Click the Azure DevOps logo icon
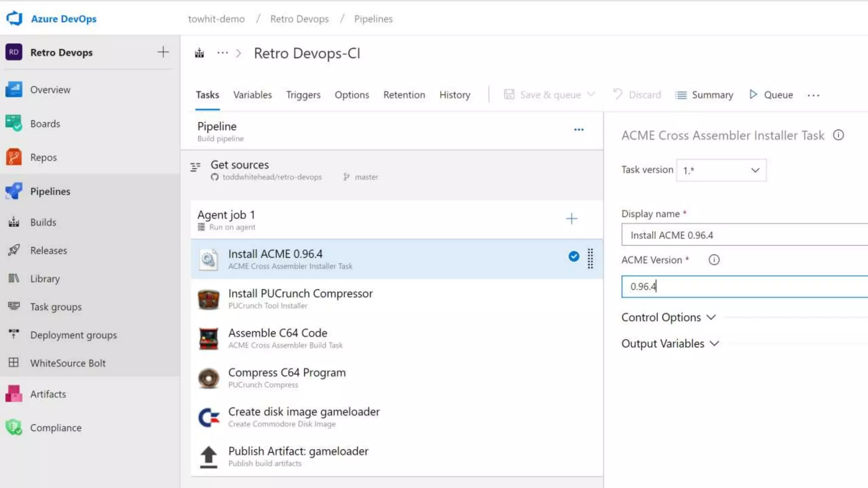This screenshot has width=868, height=488. tap(14, 18)
